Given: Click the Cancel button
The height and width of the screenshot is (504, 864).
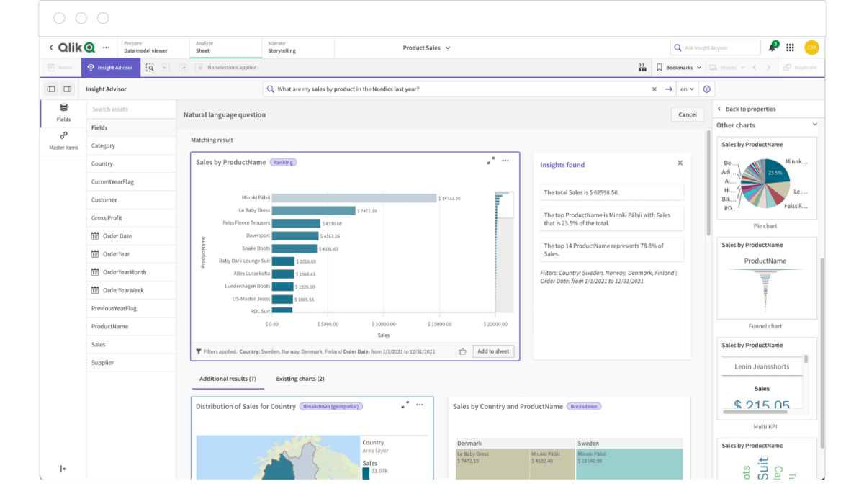Looking at the screenshot, I should point(687,114).
